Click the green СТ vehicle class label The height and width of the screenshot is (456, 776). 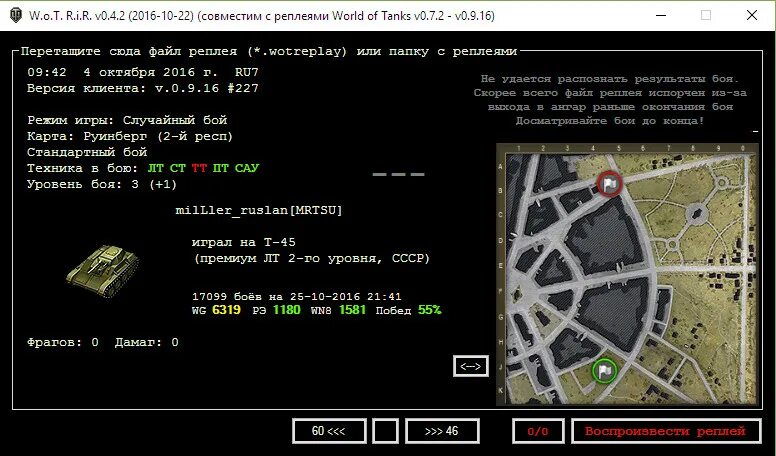pos(178,168)
